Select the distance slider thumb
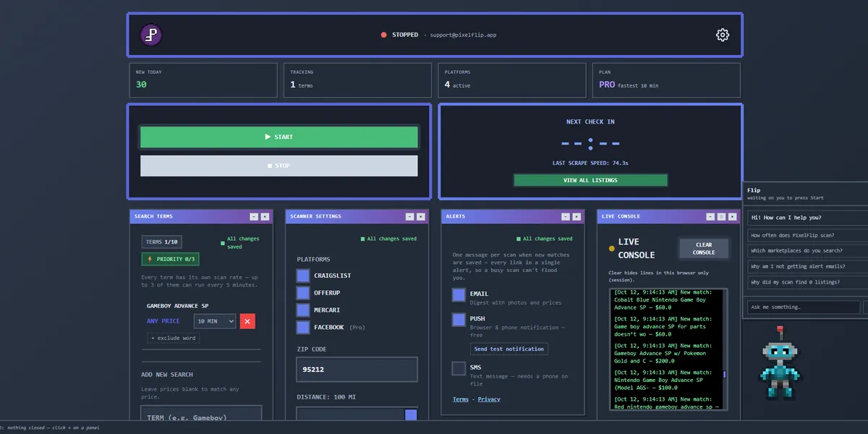The image size is (868, 434). 411,415
